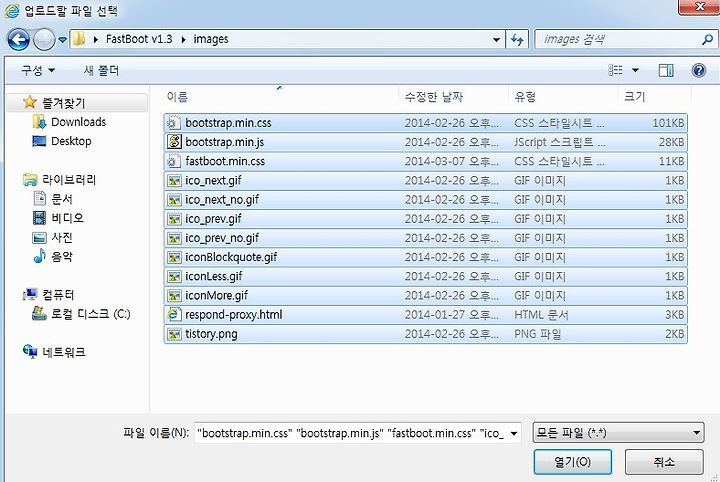Click the bootstrap.min.css file icon
Image resolution: width=720 pixels, height=482 pixels.
click(174, 123)
